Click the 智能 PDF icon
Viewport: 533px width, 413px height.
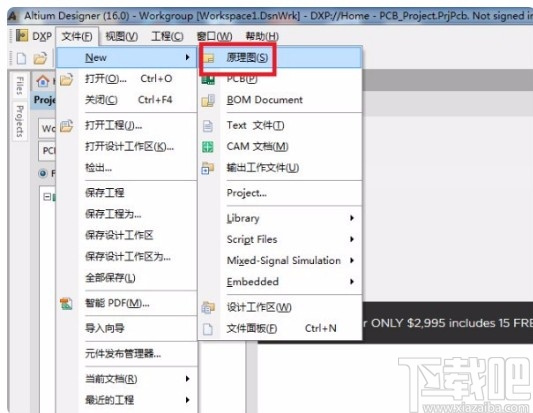click(x=66, y=303)
